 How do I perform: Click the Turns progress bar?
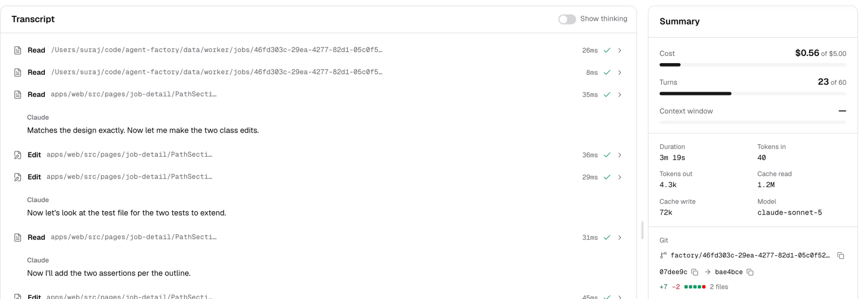pos(753,94)
